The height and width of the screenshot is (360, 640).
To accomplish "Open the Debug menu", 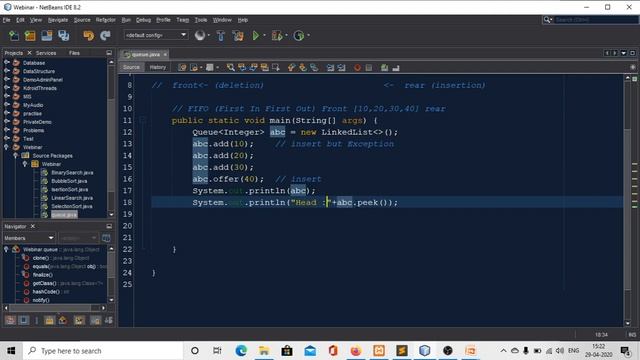I will pos(143,20).
